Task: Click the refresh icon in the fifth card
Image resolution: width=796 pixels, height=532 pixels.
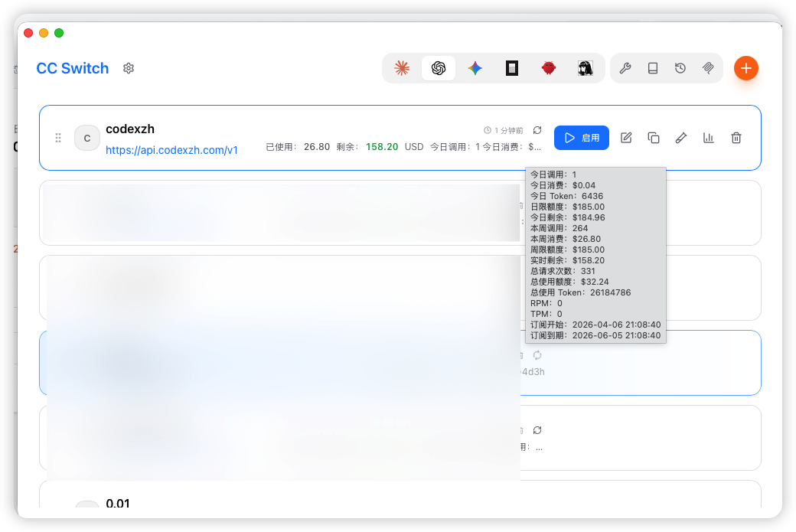Action: [537, 430]
